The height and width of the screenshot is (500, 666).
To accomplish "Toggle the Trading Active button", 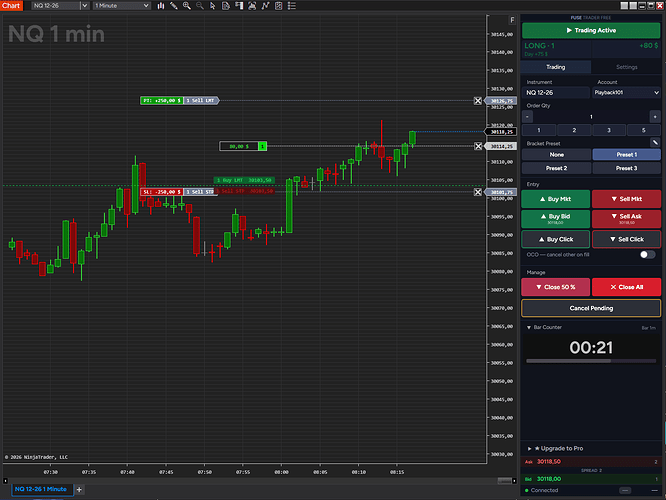I will click(x=591, y=31).
